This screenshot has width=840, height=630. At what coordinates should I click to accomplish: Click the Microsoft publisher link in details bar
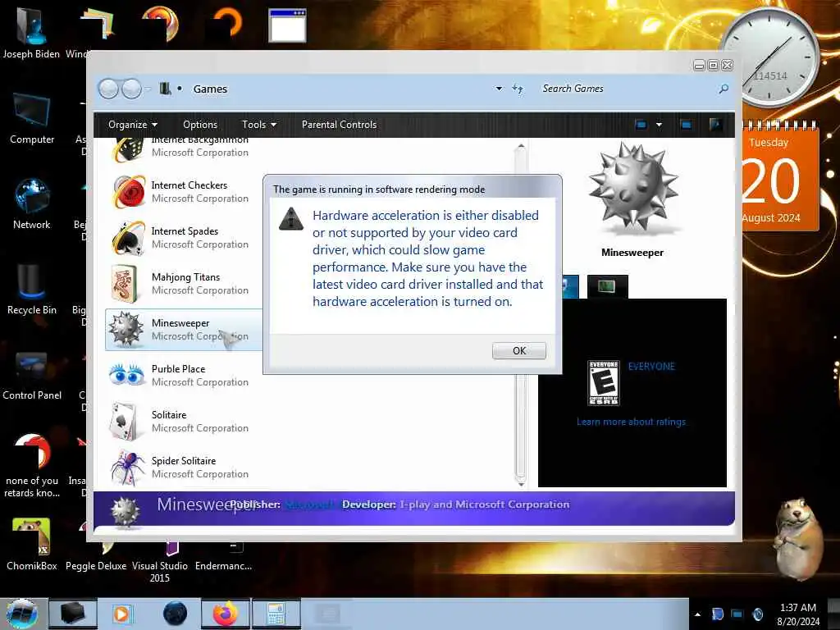[309, 504]
